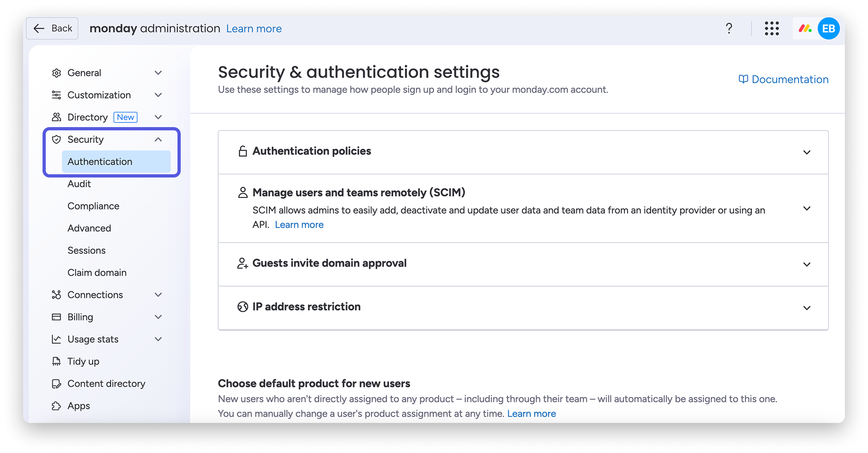868x453 pixels.
Task: Expand the SCIM panel chevron
Action: point(807,208)
